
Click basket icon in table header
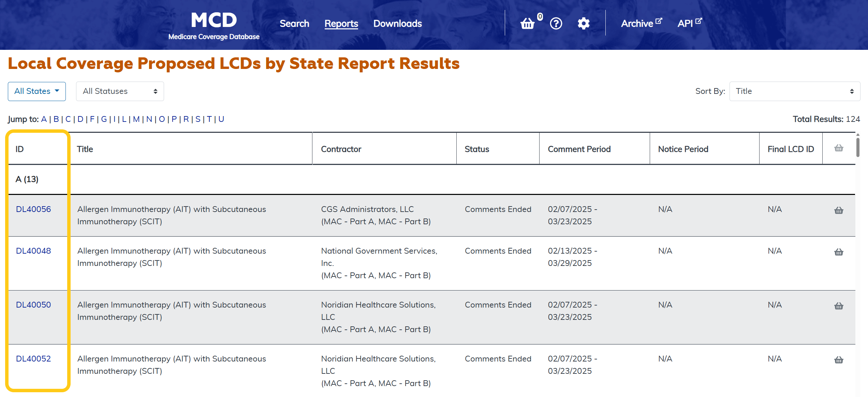coord(839,148)
